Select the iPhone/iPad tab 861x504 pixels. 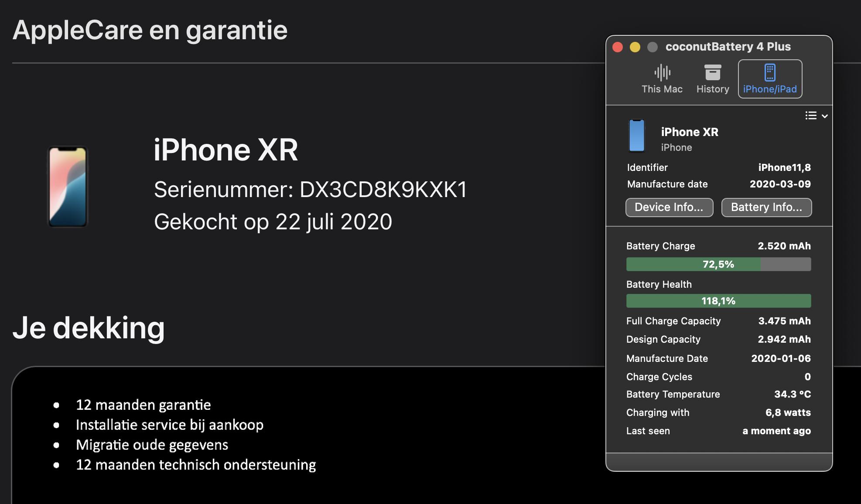[x=770, y=79]
